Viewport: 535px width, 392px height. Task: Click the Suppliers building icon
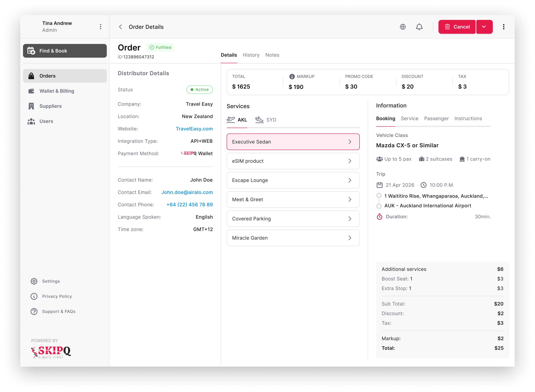point(31,106)
